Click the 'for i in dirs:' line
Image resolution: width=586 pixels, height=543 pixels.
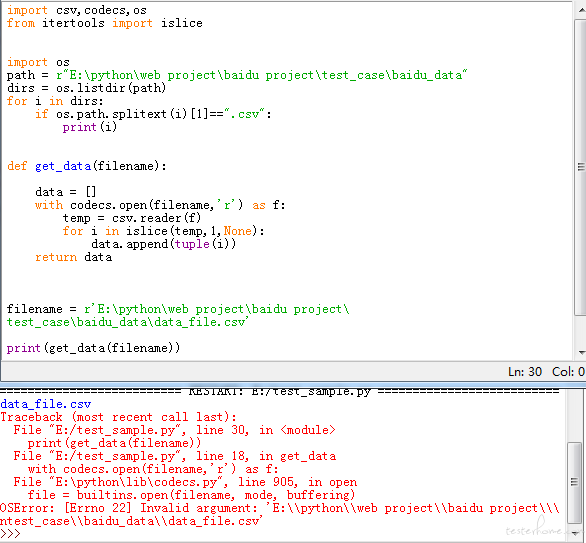[x=55, y=101]
